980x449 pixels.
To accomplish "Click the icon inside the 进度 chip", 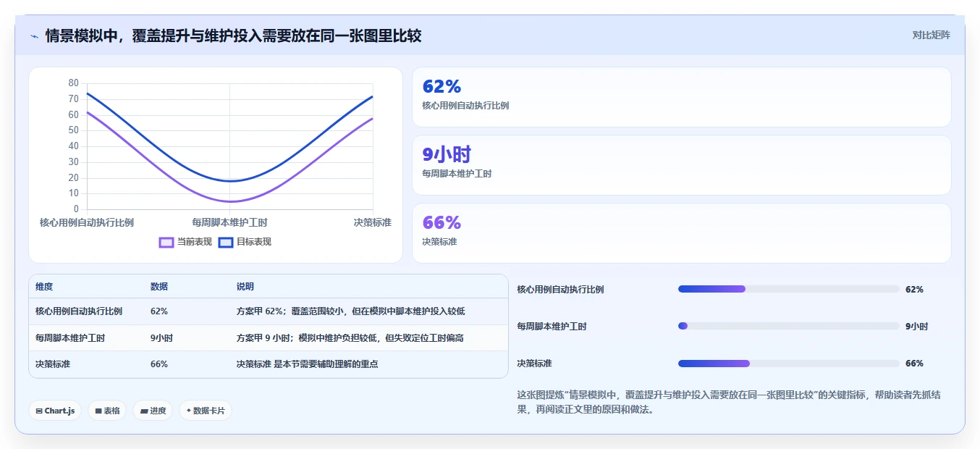I will (143, 411).
